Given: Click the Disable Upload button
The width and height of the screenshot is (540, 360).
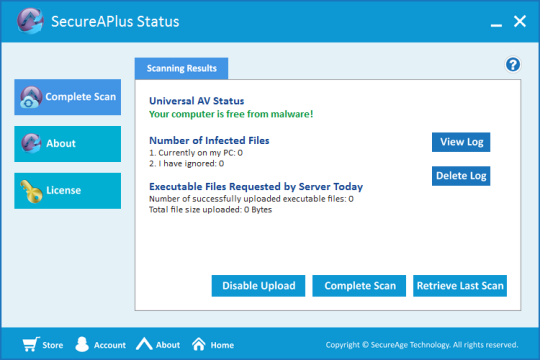Looking at the screenshot, I should coord(258,286).
